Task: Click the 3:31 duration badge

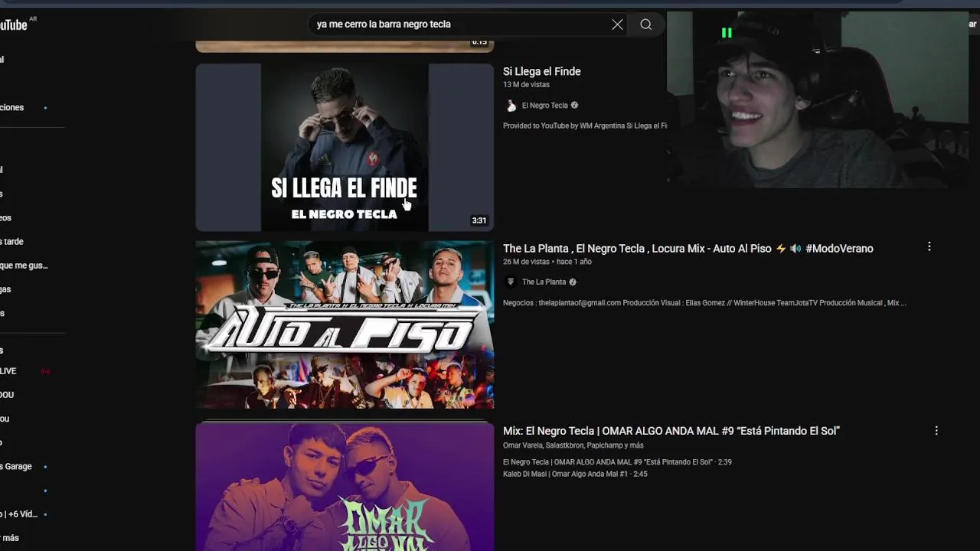Action: 479,220
